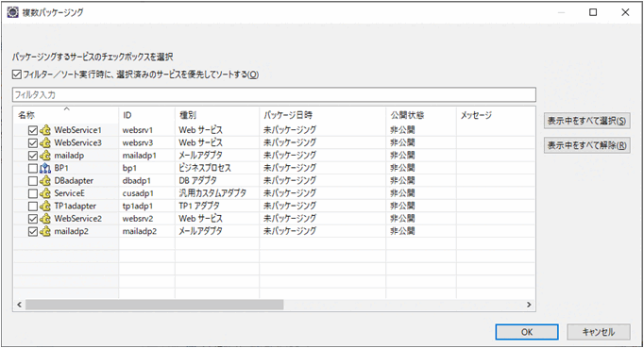Sort by the ID column header
The image size is (644, 348).
click(x=147, y=115)
